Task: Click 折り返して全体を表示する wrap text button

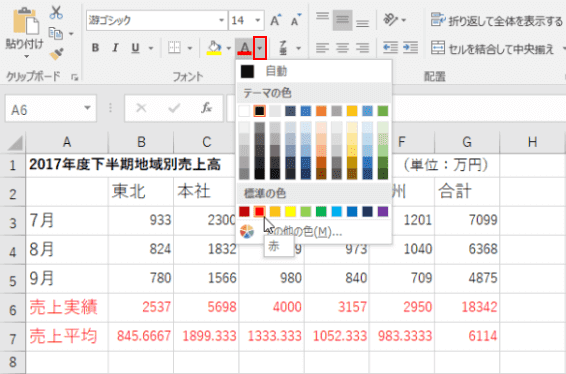Action: [497, 20]
